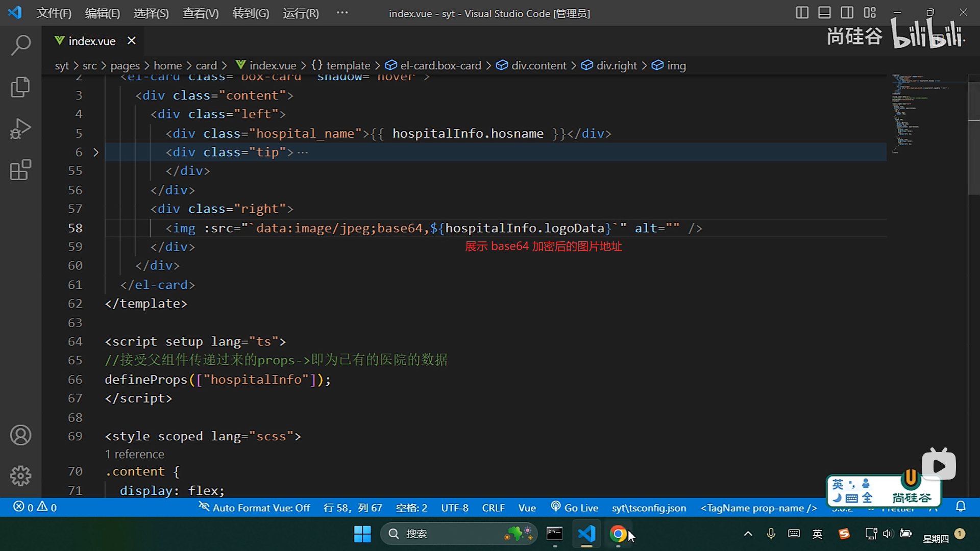Screen dimensions: 980x551
Task: Expand folded div tip at line 6
Action: [x=95, y=152]
